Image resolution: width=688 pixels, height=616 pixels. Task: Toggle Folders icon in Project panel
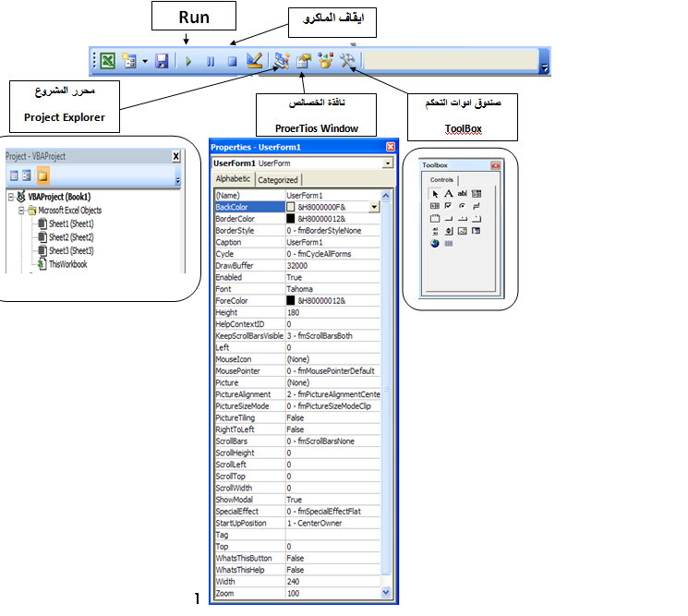(42, 176)
